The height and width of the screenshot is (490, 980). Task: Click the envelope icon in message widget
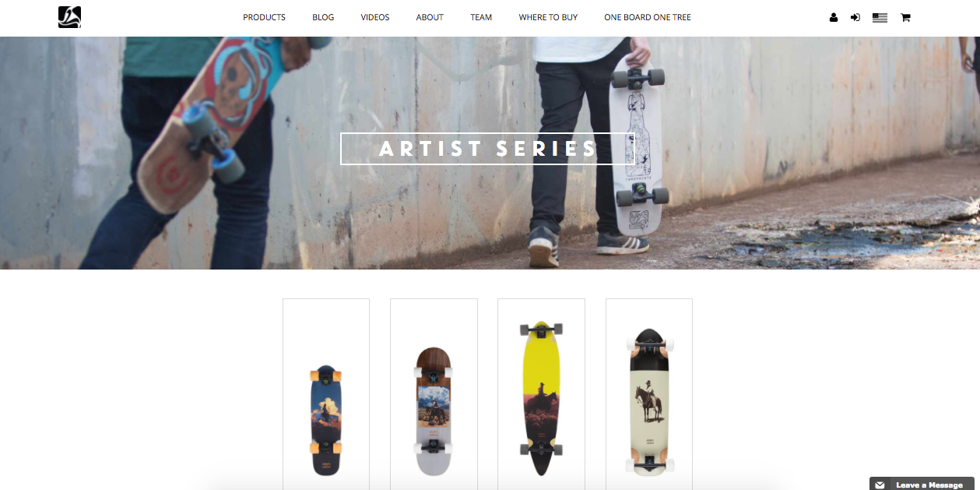(880, 485)
